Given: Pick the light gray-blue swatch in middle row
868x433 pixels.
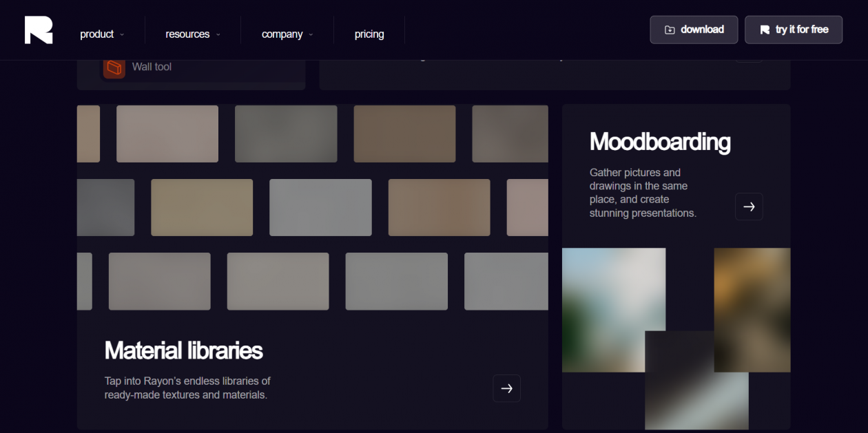Looking at the screenshot, I should [320, 207].
